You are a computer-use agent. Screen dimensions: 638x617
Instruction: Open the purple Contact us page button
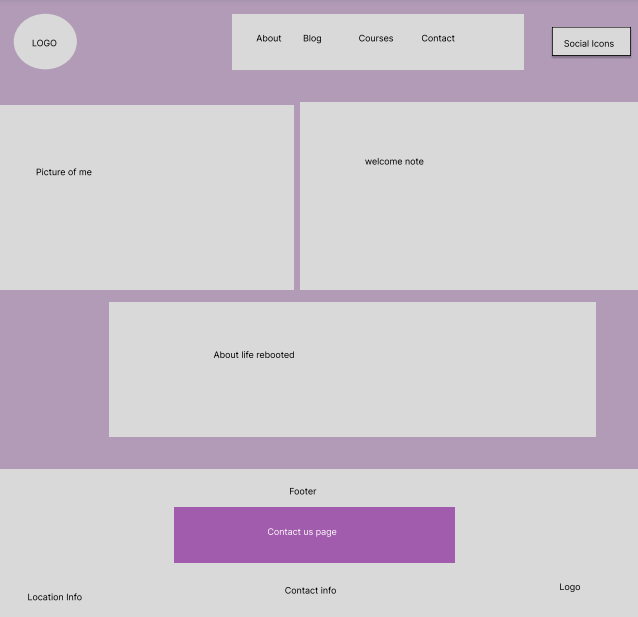click(x=314, y=535)
